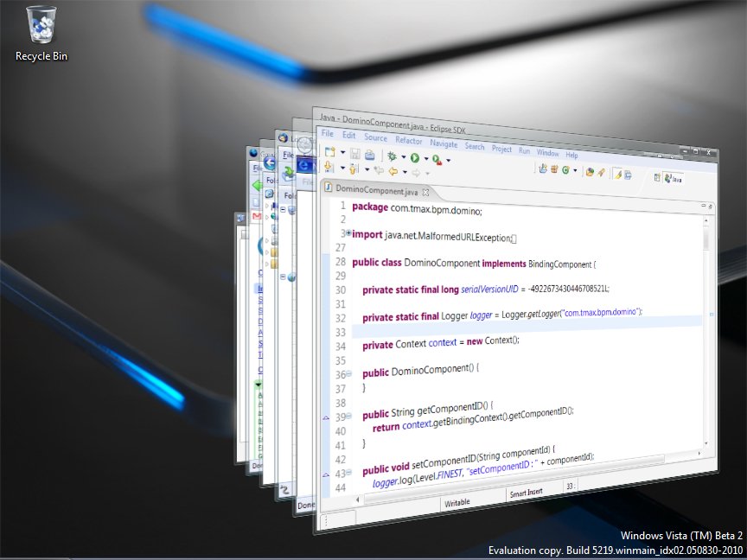
Task: Open the Back history dropdown arrow
Action: (405, 172)
